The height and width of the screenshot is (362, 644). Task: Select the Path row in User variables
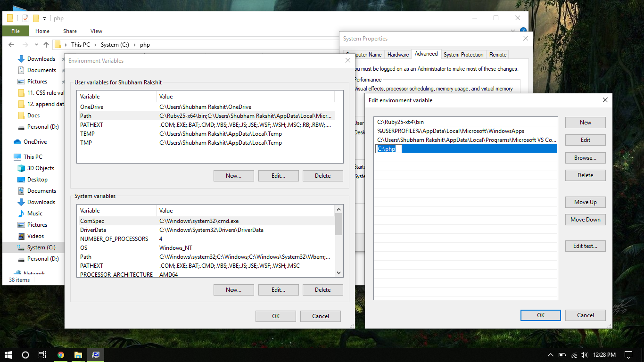coord(206,116)
